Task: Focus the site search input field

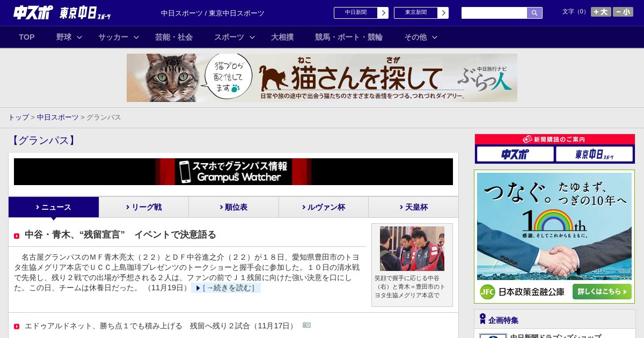Action: click(x=494, y=13)
